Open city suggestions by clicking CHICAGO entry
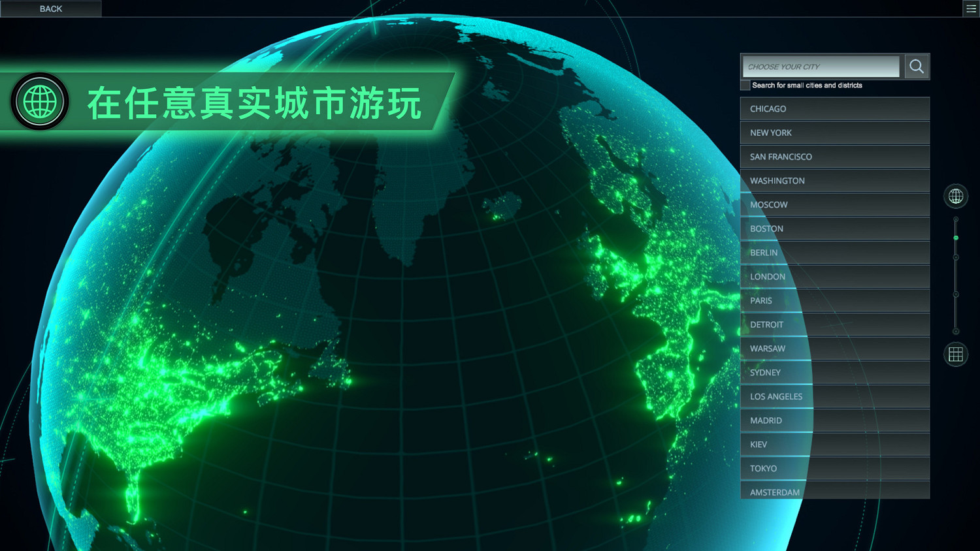Screen dimensions: 980x551 tap(834, 108)
